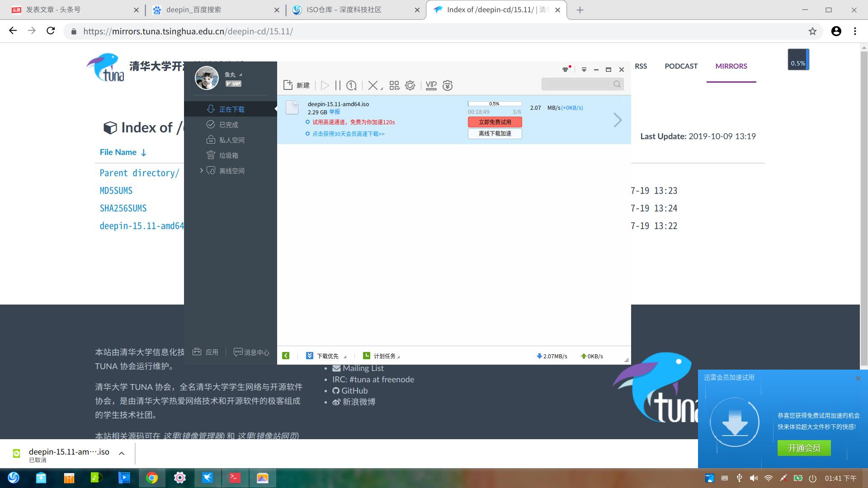Expand task details via right chevron
The height and width of the screenshot is (488, 868).
(x=618, y=120)
